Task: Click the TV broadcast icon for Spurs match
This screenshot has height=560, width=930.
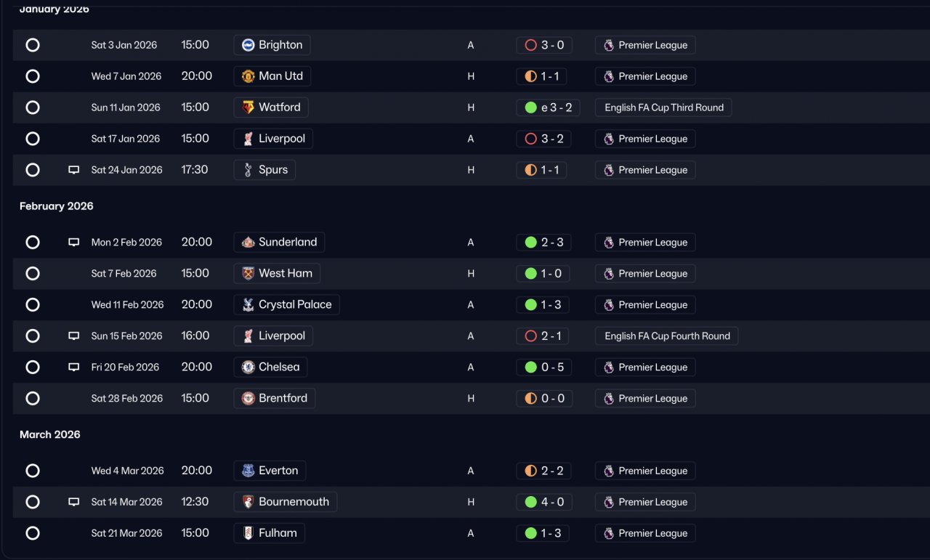Action: [x=73, y=170]
